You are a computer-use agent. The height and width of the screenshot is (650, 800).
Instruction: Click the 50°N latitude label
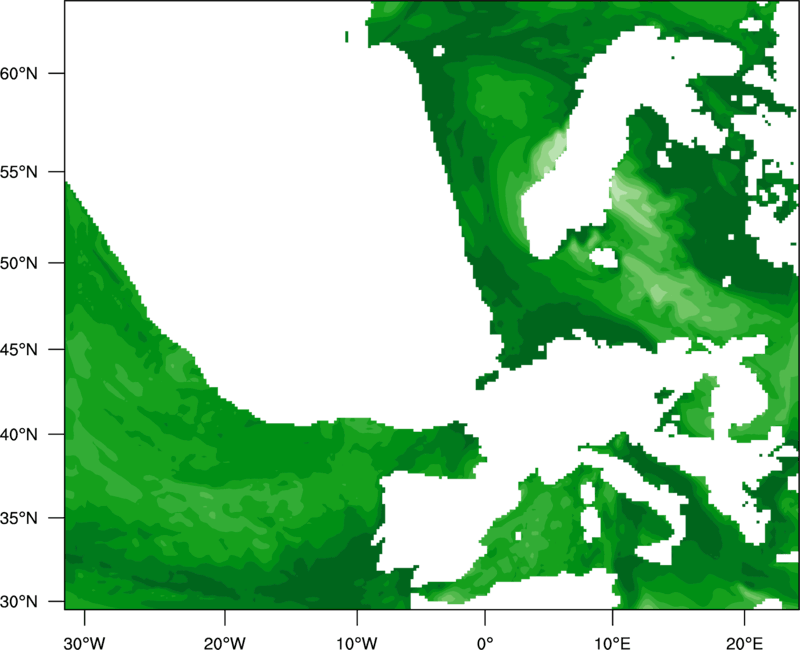coord(19,263)
